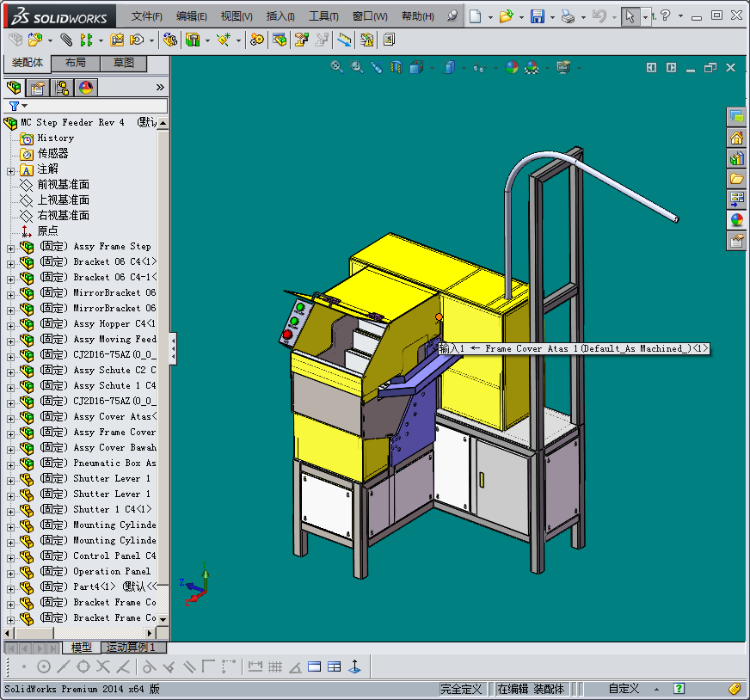Toggle the select cursor tool in toolbar
The height and width of the screenshot is (700, 750).
click(630, 16)
